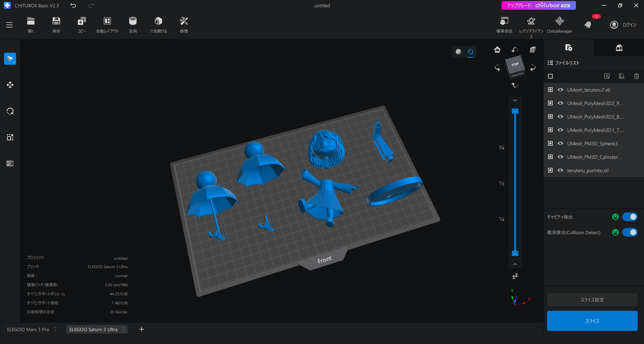Click the コピー (Copy) toolbar icon
Viewport: 644px width, 344px height.
[82, 25]
